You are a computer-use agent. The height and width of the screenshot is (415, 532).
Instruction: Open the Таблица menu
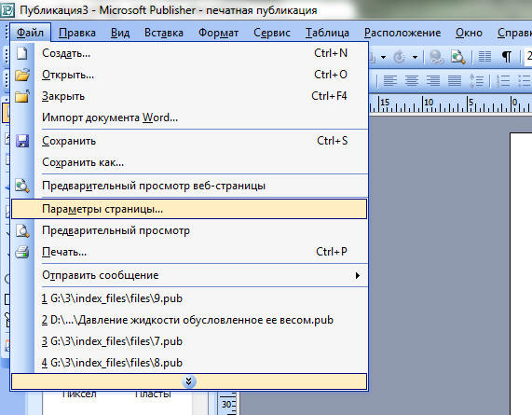pyautogui.click(x=327, y=33)
